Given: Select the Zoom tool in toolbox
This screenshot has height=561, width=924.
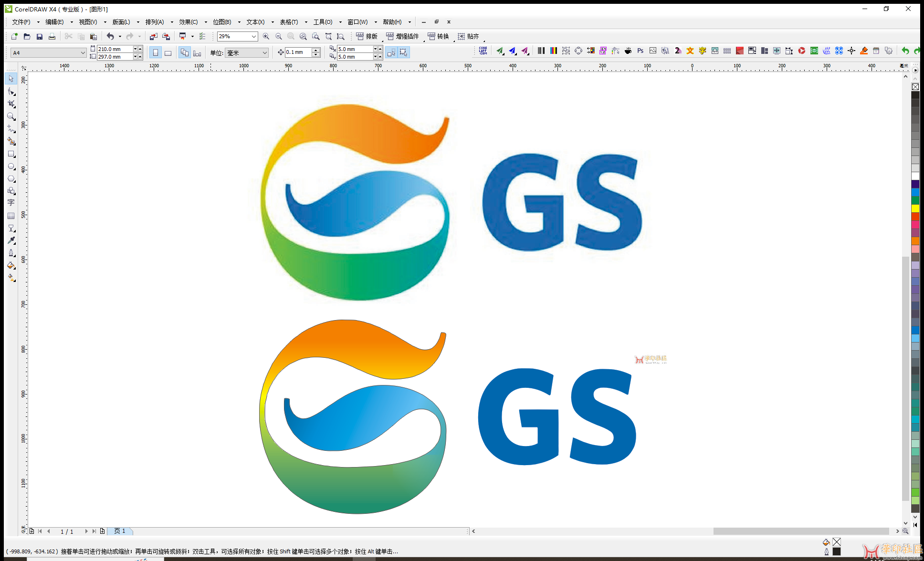Looking at the screenshot, I should click(11, 116).
